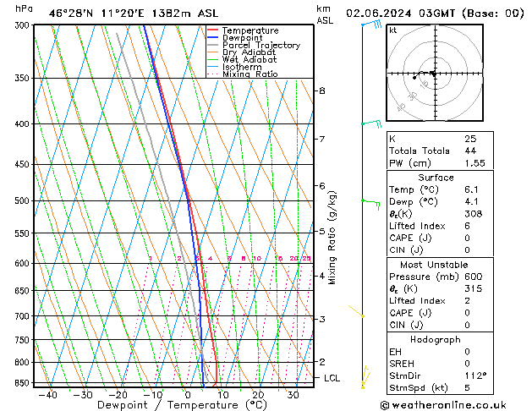Click the LCL marker on the altitude axis
This screenshot has height=411, width=532.
point(332,378)
